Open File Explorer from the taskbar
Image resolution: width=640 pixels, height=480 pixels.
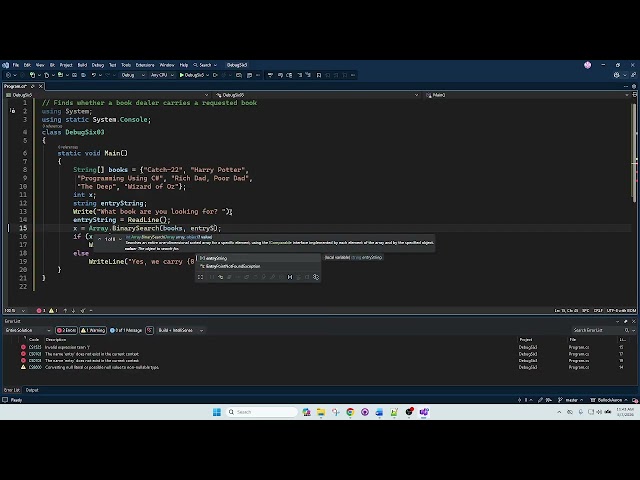321,412
